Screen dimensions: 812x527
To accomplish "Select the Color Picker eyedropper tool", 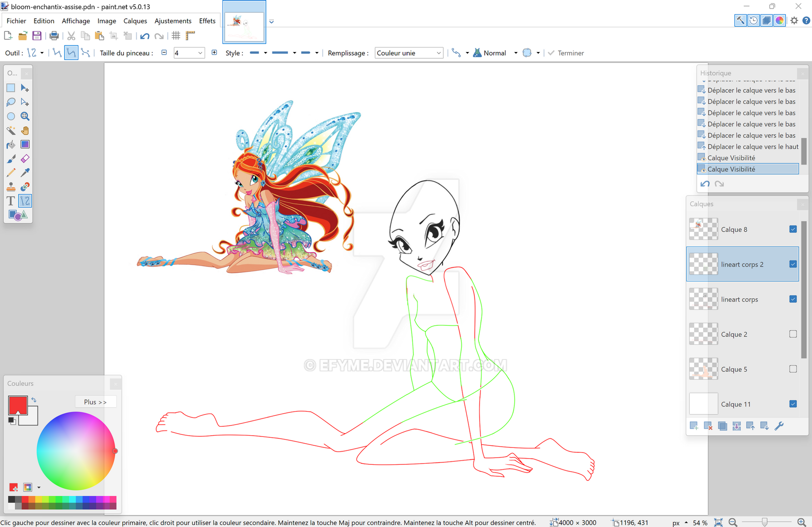I will click(x=25, y=173).
